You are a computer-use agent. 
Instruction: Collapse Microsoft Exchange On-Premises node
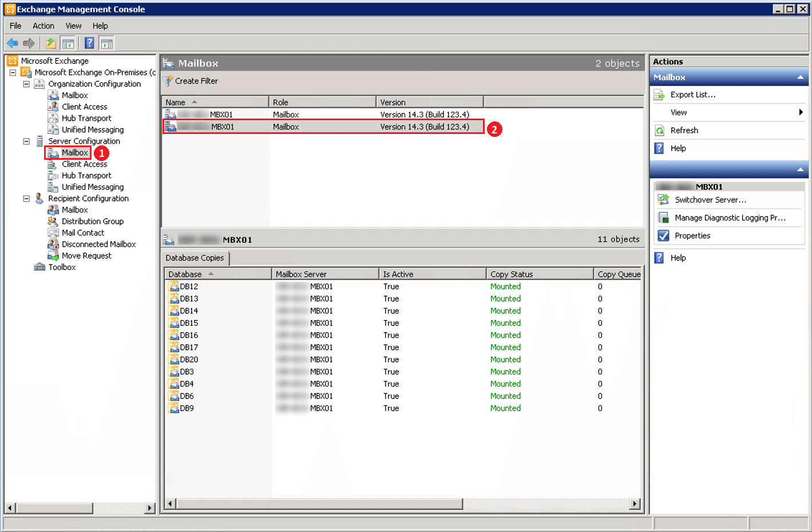coord(13,73)
